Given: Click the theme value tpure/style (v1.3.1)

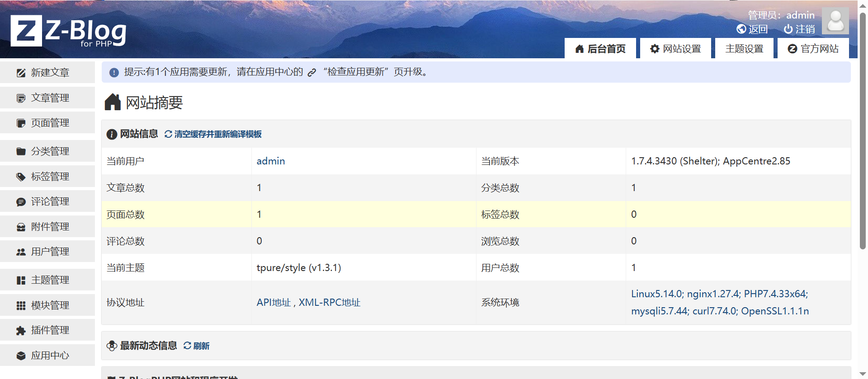Looking at the screenshot, I should (298, 268).
